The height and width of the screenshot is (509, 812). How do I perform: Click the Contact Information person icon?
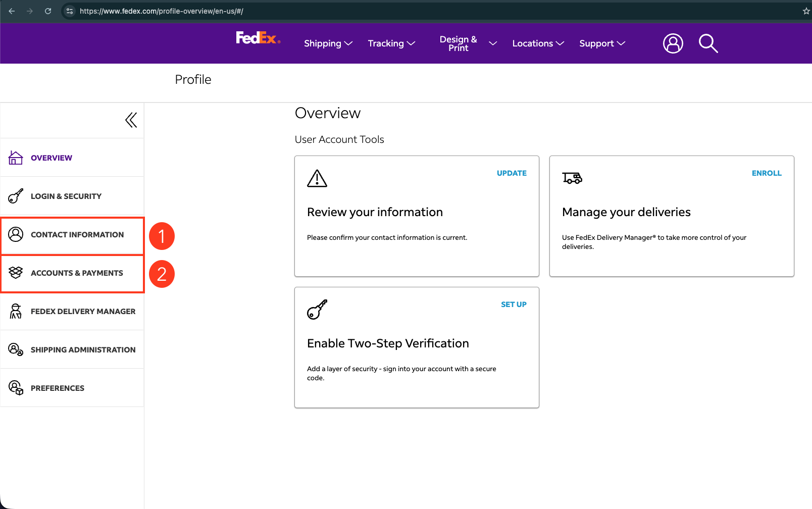(x=16, y=234)
